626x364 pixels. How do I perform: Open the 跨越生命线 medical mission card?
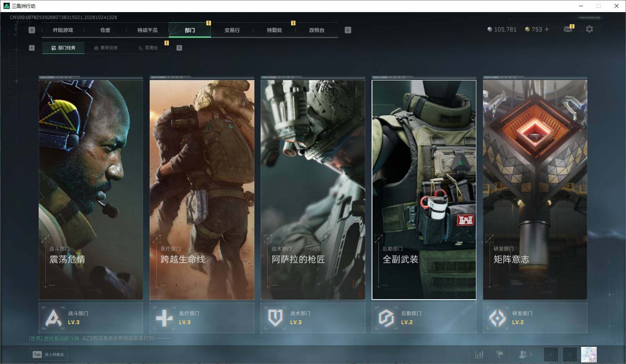click(202, 189)
